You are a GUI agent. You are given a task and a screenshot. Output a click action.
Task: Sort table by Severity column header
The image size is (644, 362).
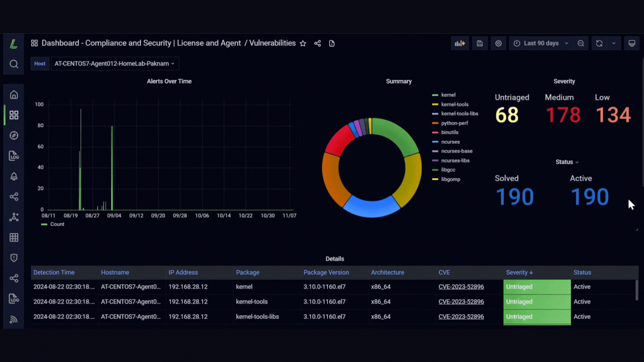point(519,273)
